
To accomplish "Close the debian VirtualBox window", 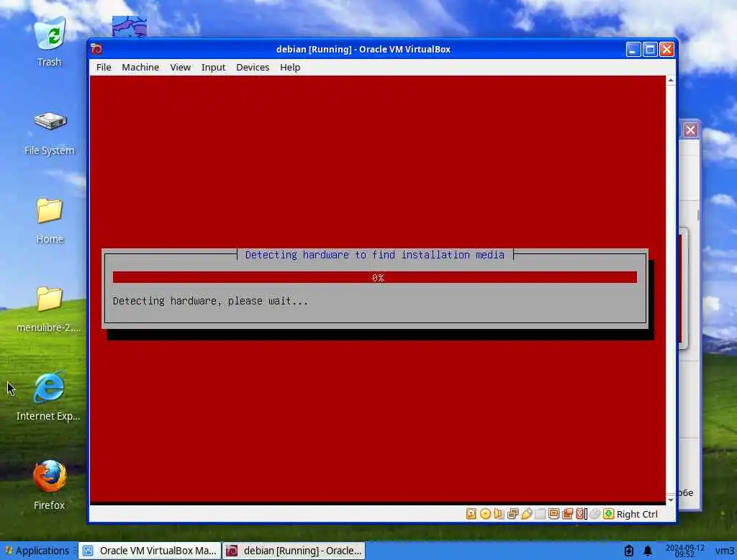I will pos(666,50).
